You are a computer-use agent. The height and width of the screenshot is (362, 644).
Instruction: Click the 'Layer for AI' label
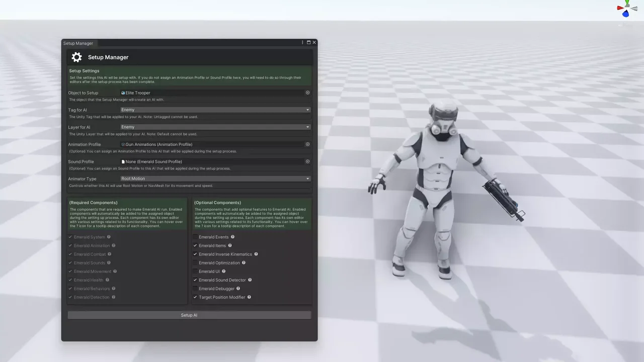click(79, 127)
